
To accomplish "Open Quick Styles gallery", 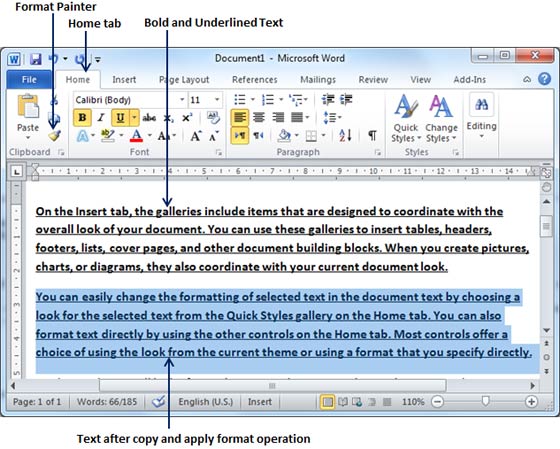I will [406, 118].
